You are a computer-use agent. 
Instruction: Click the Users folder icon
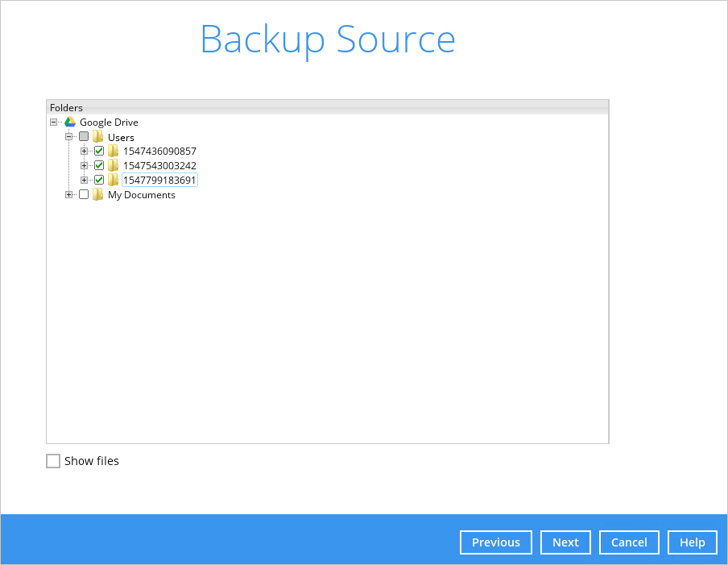point(98,136)
